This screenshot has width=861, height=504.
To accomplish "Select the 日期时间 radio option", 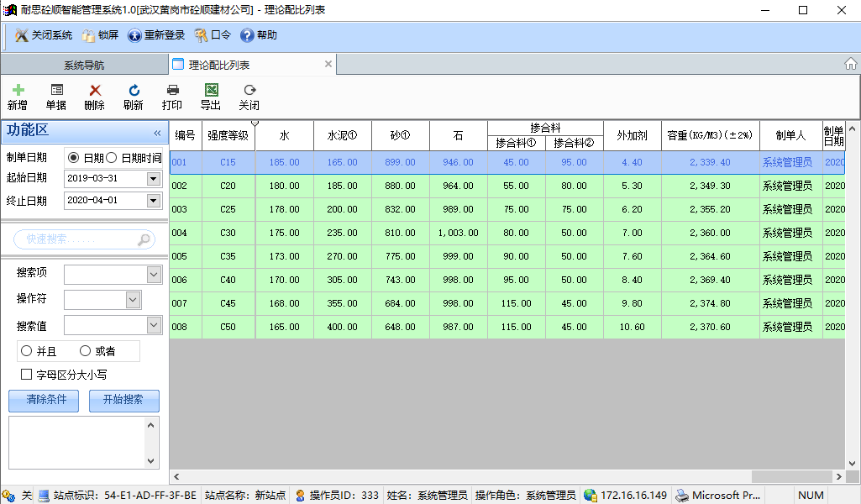I will tap(112, 158).
